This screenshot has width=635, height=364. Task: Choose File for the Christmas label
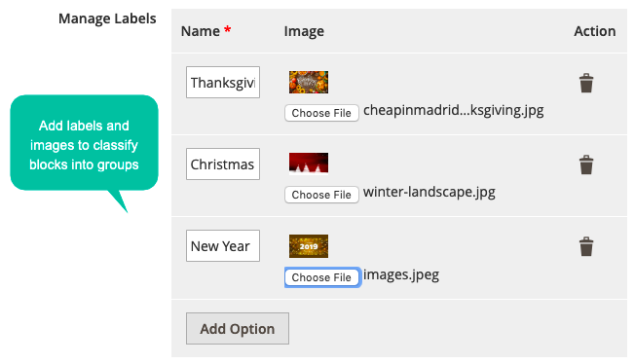pos(321,195)
